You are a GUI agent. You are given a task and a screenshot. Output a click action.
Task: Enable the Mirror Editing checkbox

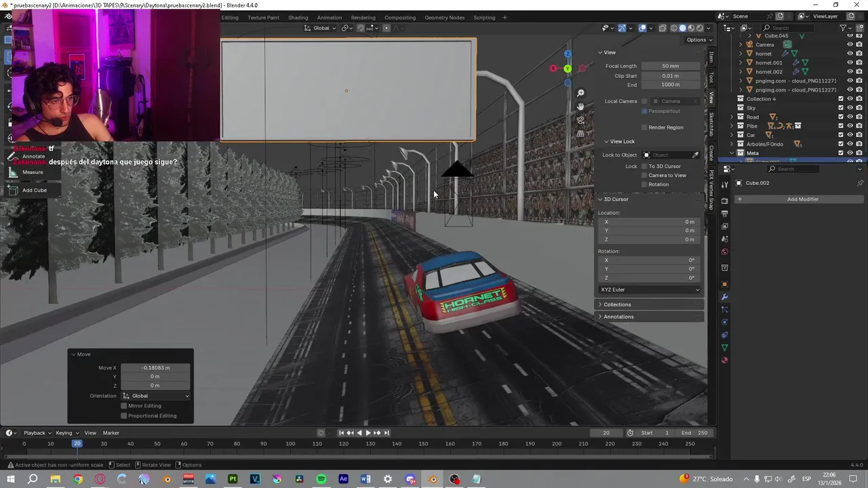(123, 406)
